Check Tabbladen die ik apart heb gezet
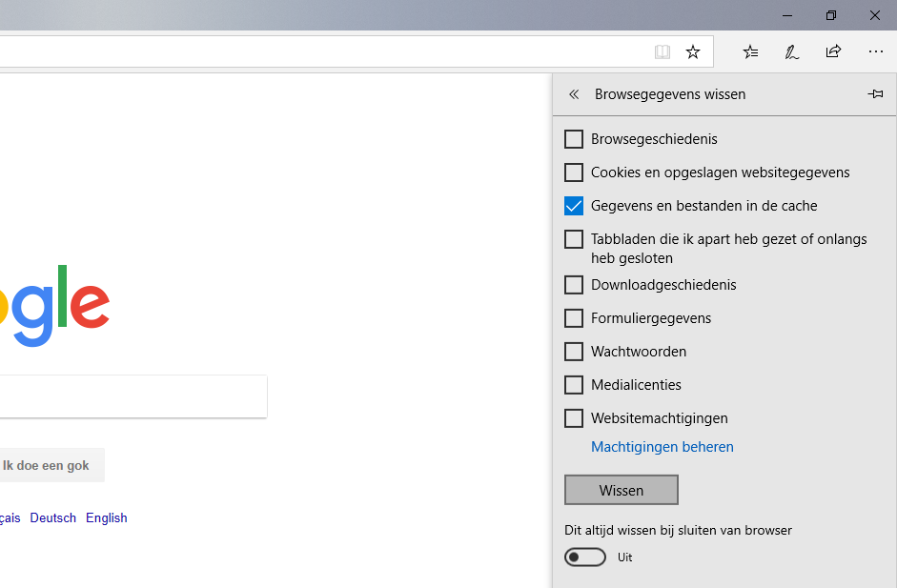This screenshot has height=588, width=897. (574, 239)
